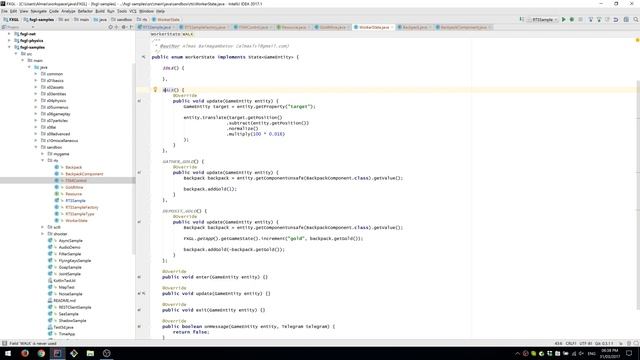Screen dimensions: 640x360
Task: Open project panel settings gear icon
Action: pos(124,27)
